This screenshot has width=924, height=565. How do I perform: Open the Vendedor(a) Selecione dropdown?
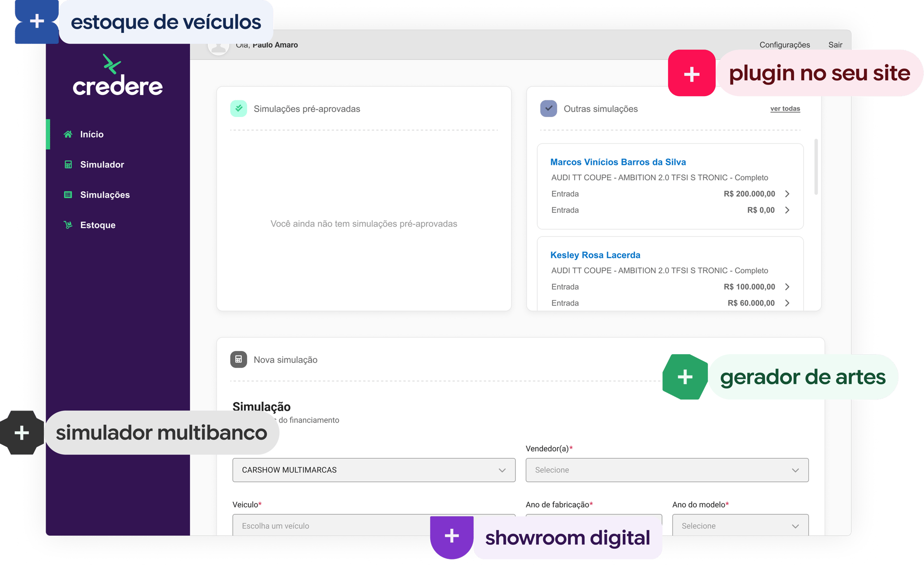click(x=667, y=470)
